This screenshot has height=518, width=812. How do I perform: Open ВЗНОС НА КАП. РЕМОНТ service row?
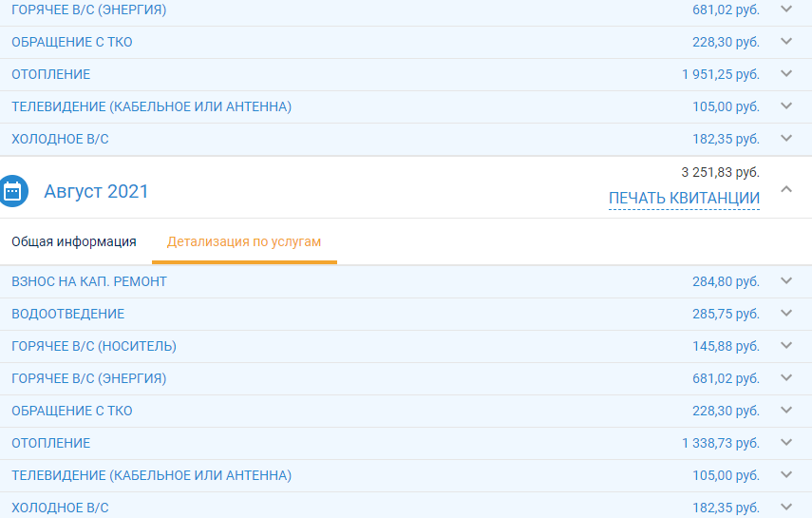(x=406, y=281)
